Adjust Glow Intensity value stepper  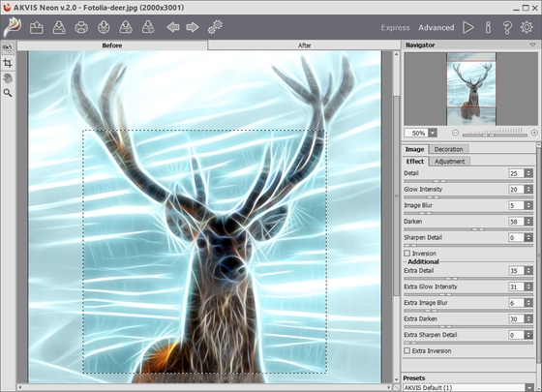[x=528, y=189]
